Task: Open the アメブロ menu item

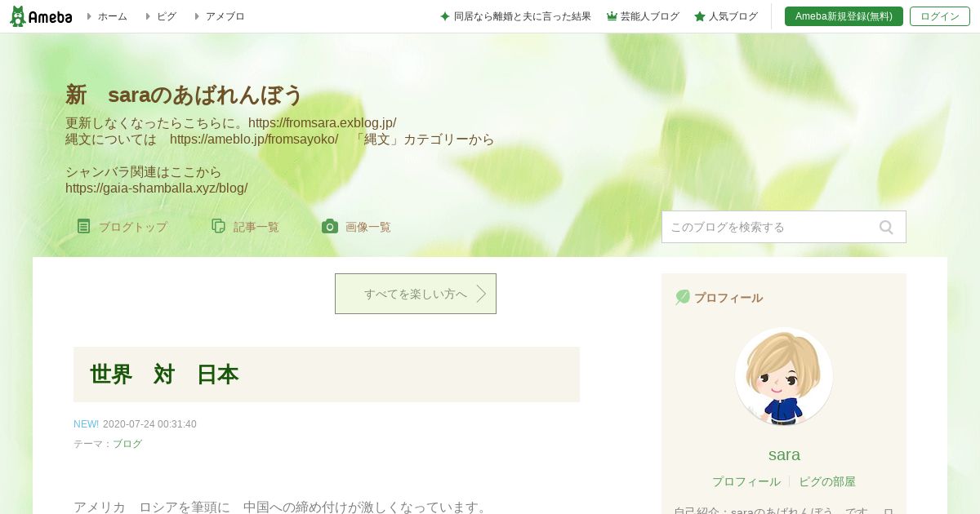Action: (x=225, y=16)
